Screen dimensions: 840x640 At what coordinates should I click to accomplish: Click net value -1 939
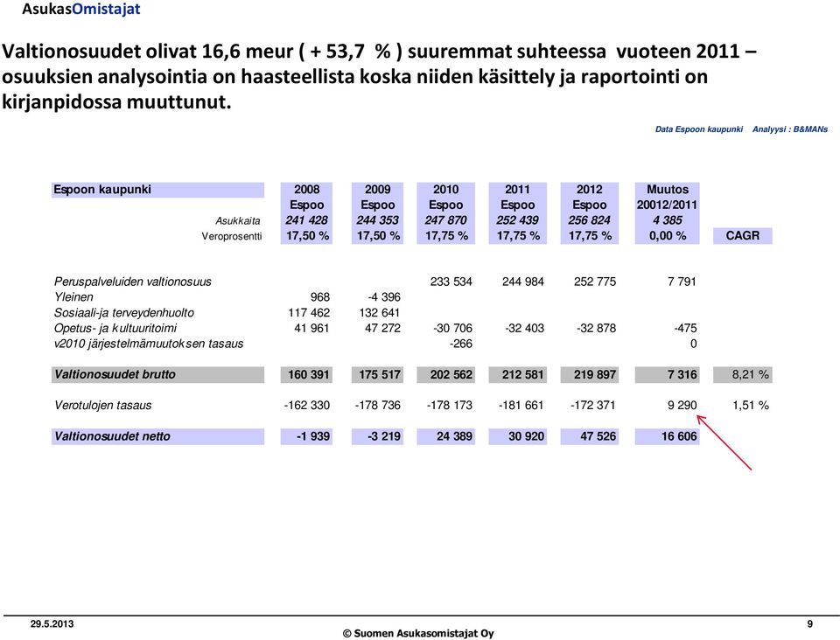tap(306, 436)
